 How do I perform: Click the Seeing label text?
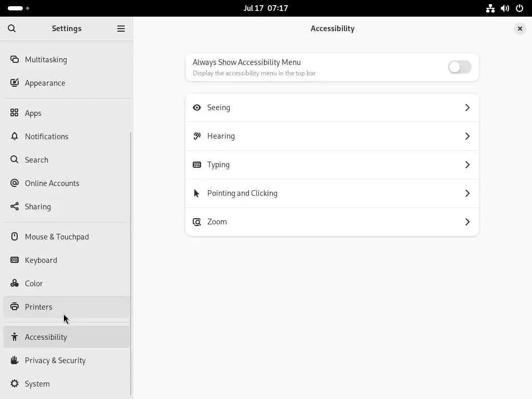pyautogui.click(x=219, y=108)
